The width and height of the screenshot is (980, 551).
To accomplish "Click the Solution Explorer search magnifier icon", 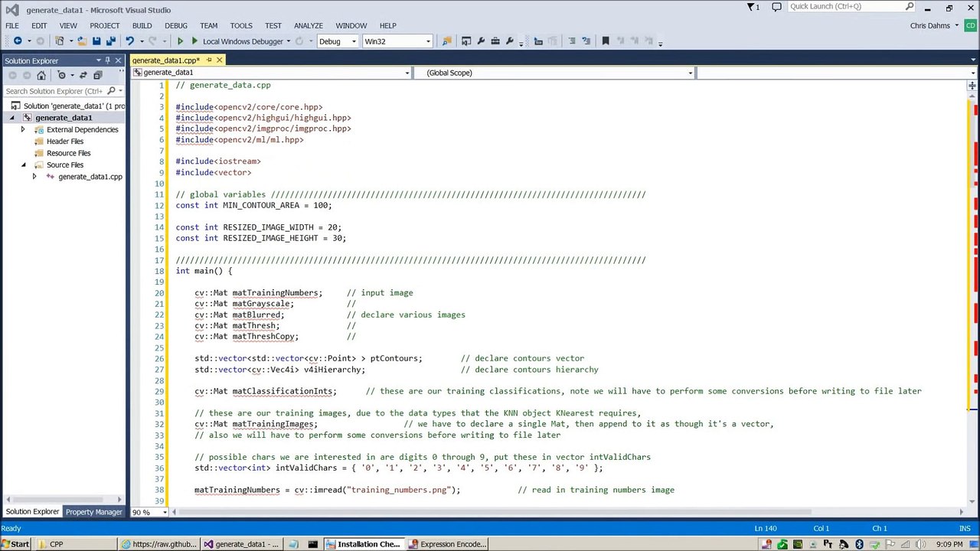I will [111, 91].
